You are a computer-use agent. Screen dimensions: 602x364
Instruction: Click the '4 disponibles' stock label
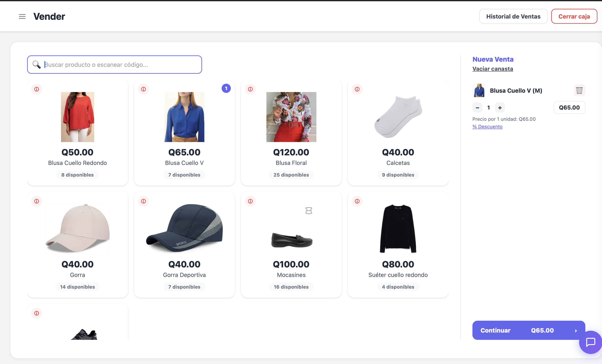[398, 287]
